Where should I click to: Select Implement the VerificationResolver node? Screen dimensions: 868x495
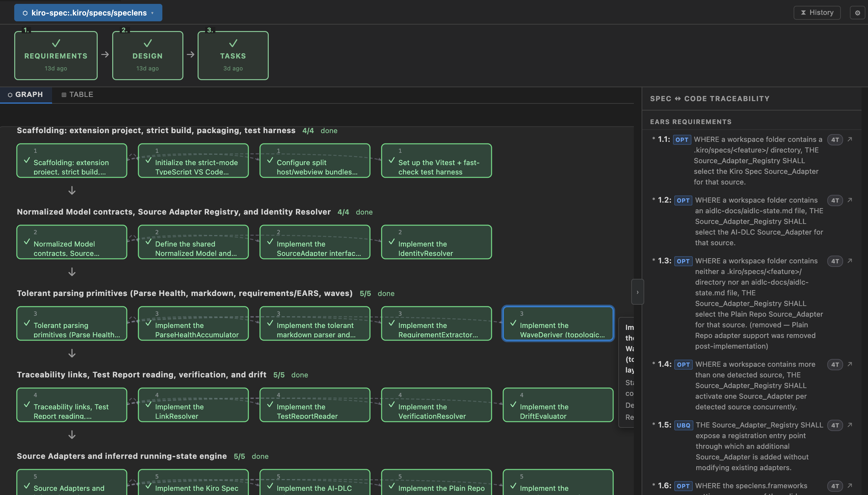point(437,405)
